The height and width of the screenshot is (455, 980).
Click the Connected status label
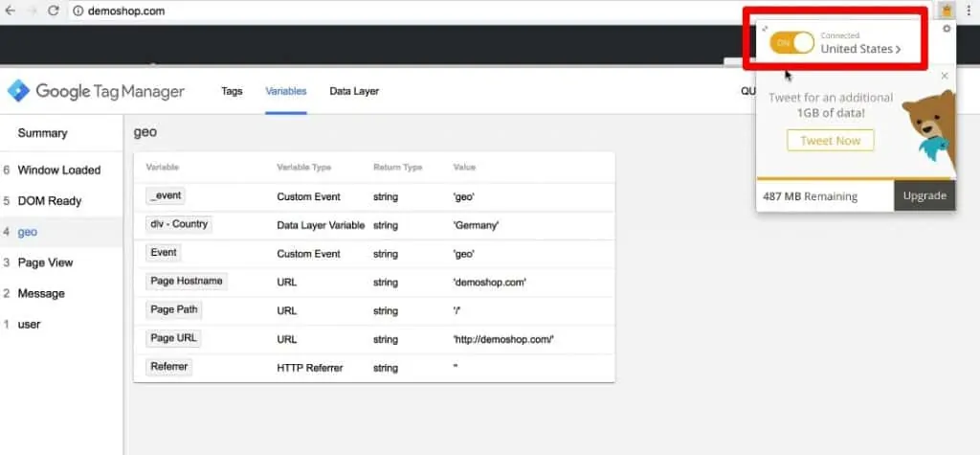coord(840,35)
